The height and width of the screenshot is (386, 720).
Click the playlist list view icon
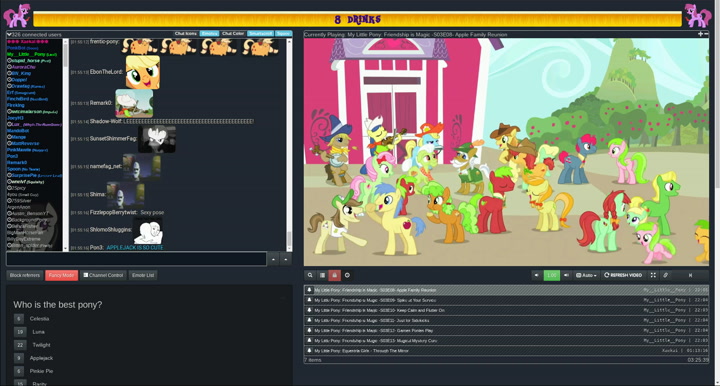coord(322,275)
